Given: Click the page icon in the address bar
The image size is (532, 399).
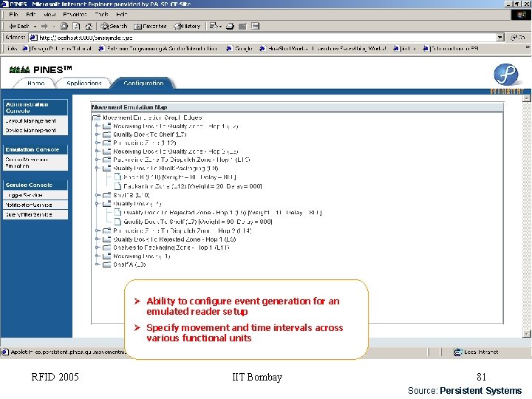Looking at the screenshot, I should point(33,38).
